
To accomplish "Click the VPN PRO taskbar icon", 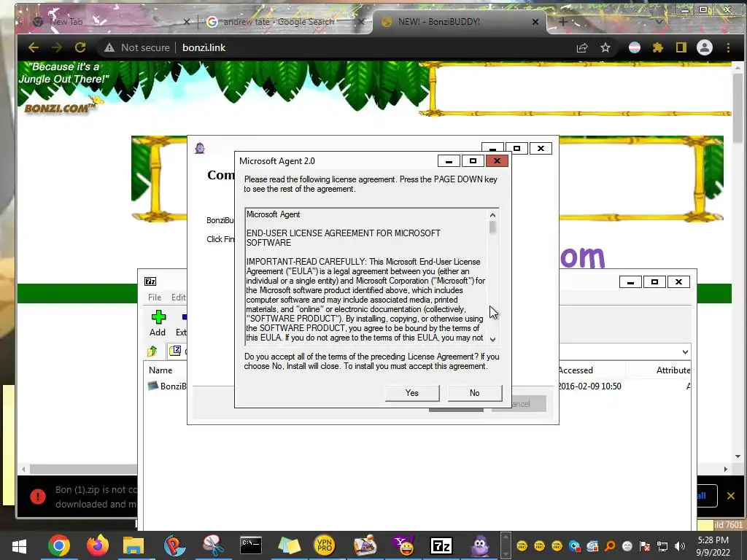I will [325, 545].
